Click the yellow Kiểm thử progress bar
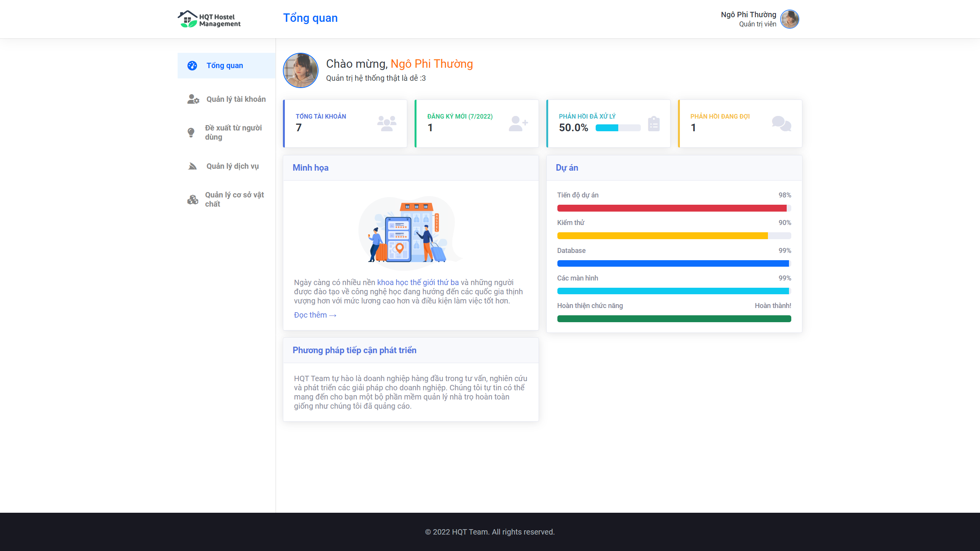 [662, 236]
